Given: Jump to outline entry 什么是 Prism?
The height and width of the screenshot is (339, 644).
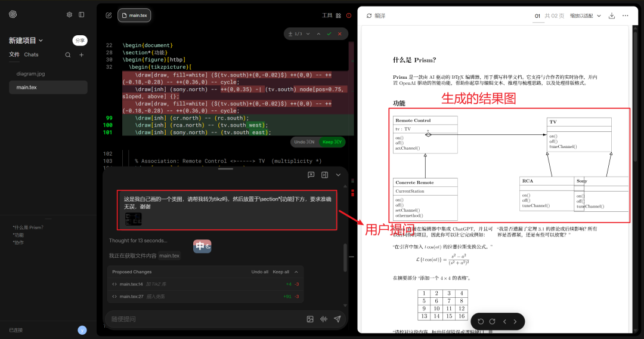Looking at the screenshot, I should (28, 227).
